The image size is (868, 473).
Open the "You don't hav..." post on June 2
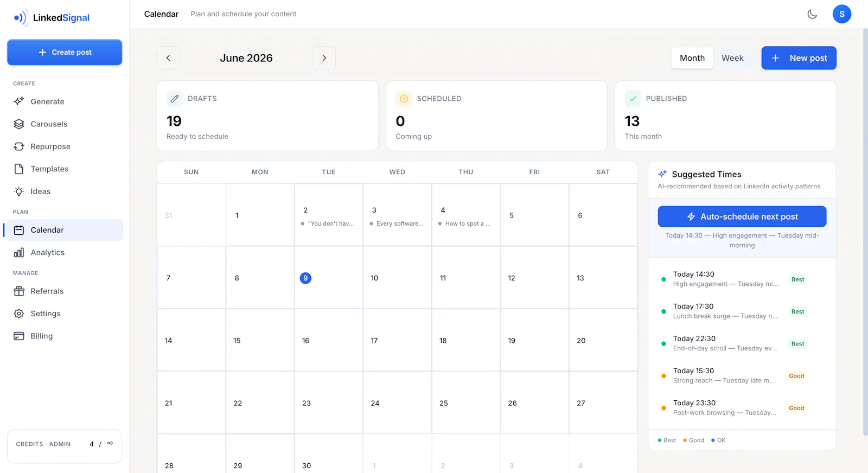328,223
